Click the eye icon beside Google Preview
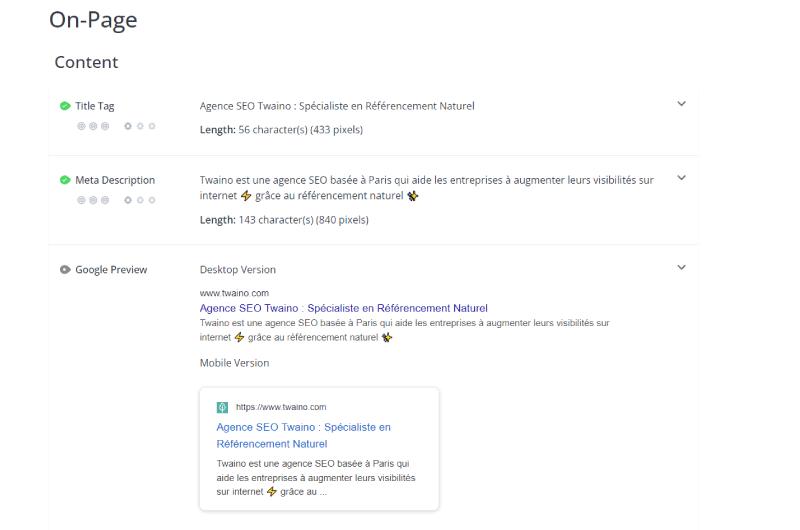 click(x=65, y=269)
